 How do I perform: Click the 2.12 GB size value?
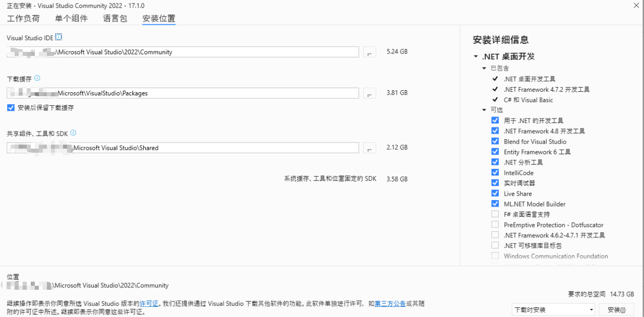397,147
